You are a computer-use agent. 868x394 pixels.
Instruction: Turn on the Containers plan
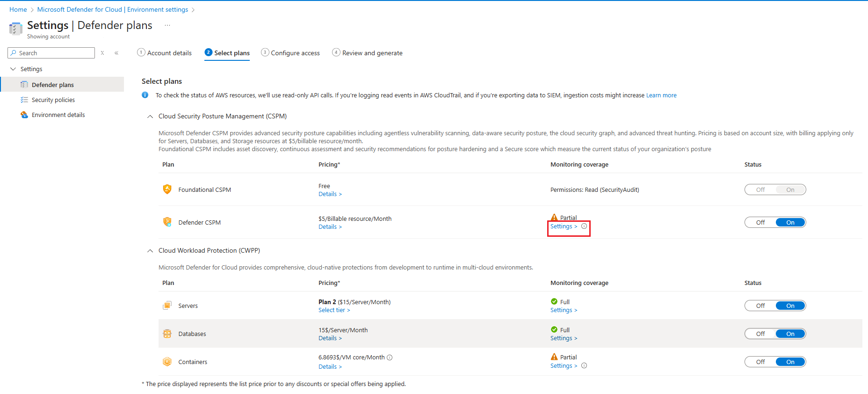790,362
